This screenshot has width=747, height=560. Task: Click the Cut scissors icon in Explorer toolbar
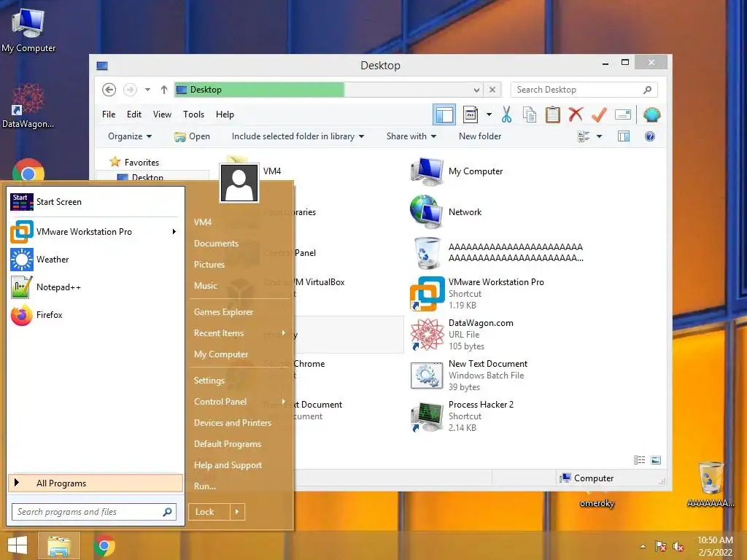[x=506, y=114]
